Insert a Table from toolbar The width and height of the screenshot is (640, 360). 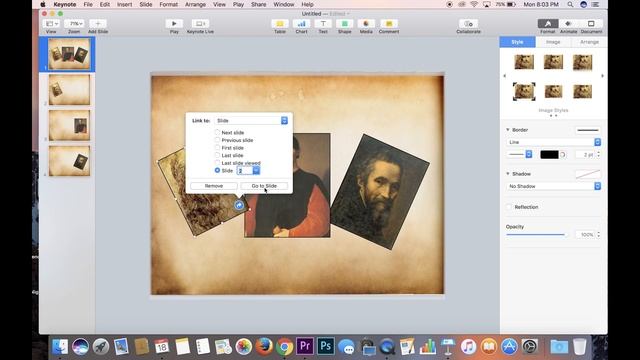click(x=280, y=24)
